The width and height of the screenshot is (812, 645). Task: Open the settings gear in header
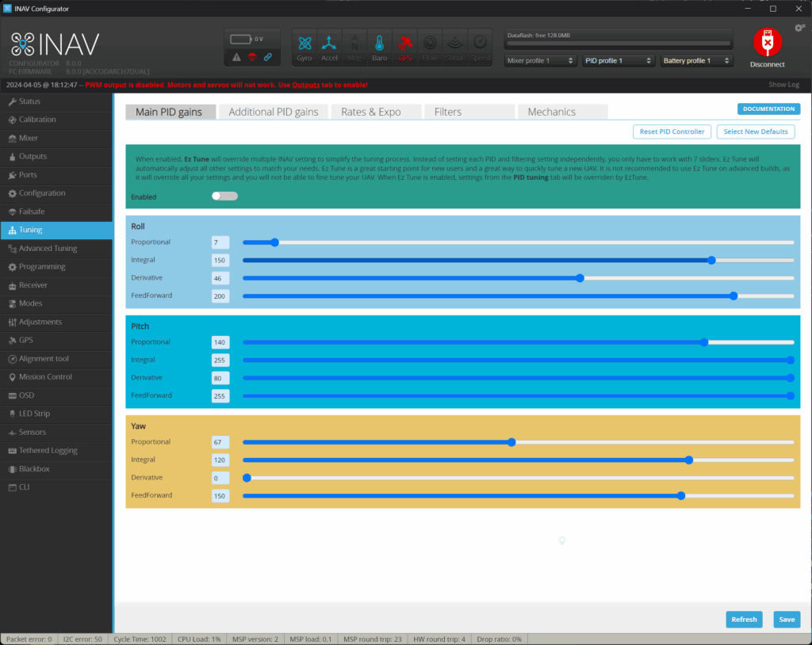click(x=799, y=28)
